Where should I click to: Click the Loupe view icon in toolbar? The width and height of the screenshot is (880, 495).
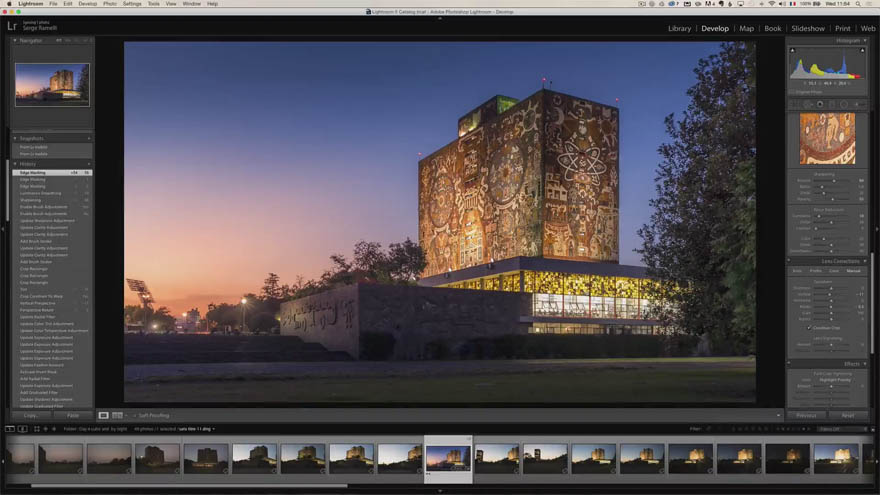click(103, 415)
